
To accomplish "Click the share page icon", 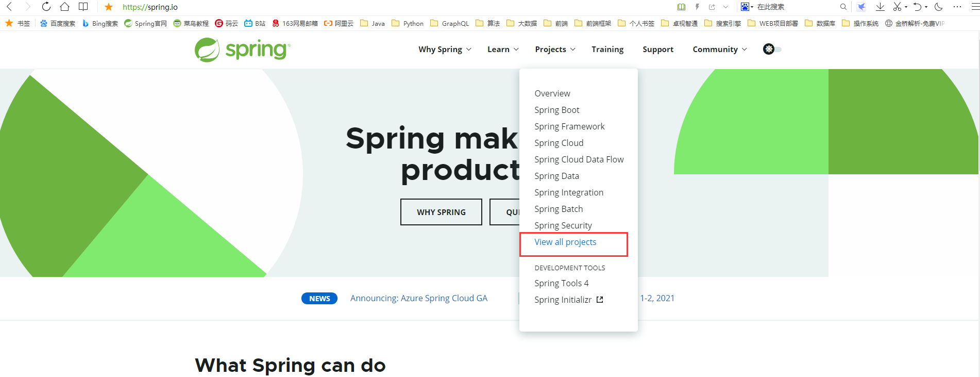I will point(712,7).
